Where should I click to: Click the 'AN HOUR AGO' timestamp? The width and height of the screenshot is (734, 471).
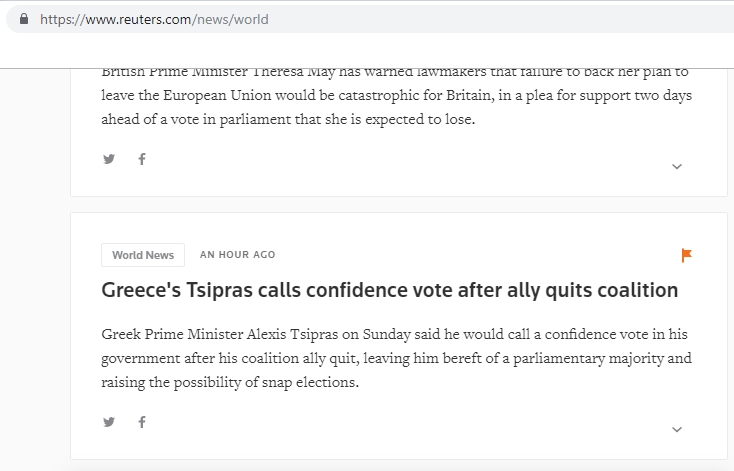(x=237, y=255)
